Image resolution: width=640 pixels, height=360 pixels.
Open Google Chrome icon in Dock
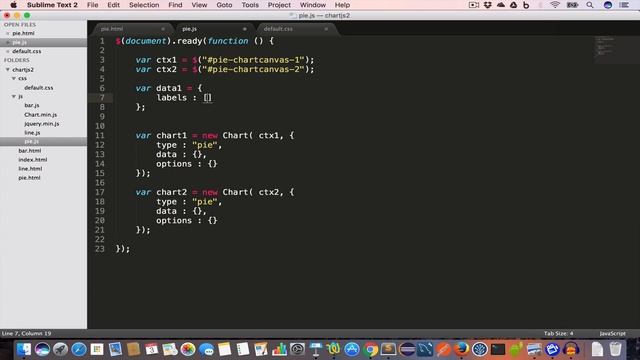[370, 349]
